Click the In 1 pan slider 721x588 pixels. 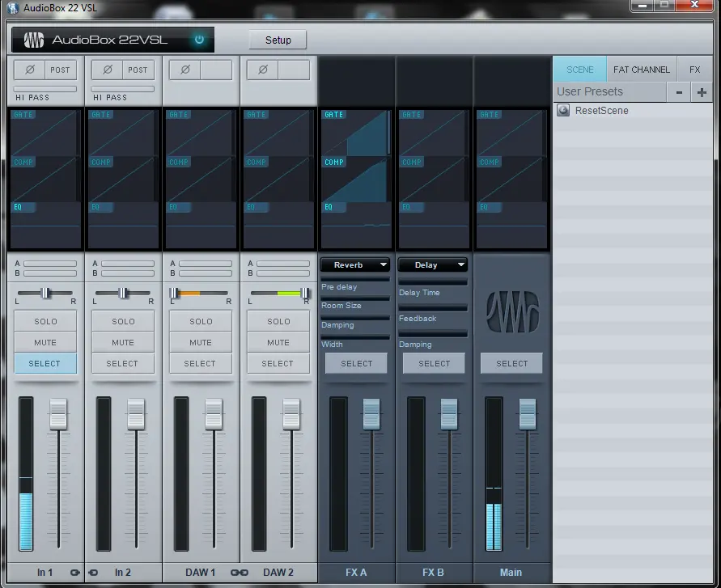[45, 293]
